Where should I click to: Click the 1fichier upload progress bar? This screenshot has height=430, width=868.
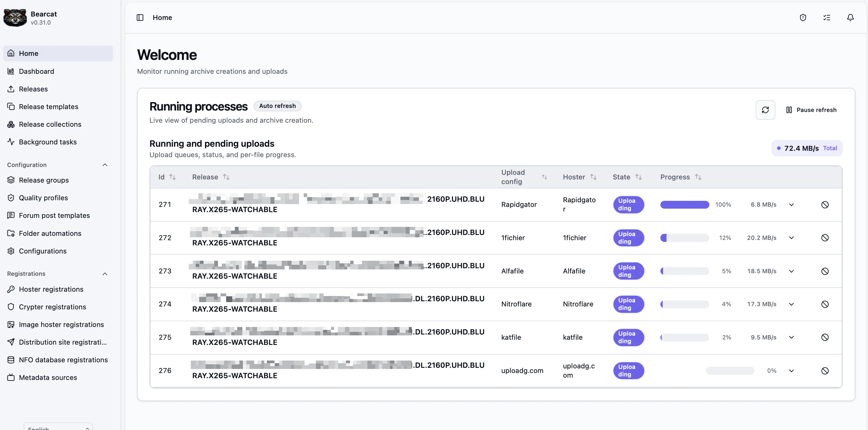tap(685, 238)
